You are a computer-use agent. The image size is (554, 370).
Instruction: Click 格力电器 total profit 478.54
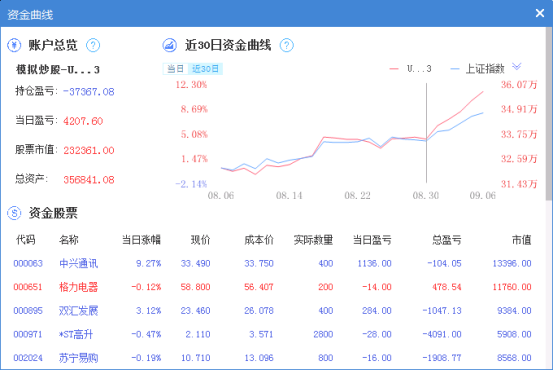pos(447,287)
